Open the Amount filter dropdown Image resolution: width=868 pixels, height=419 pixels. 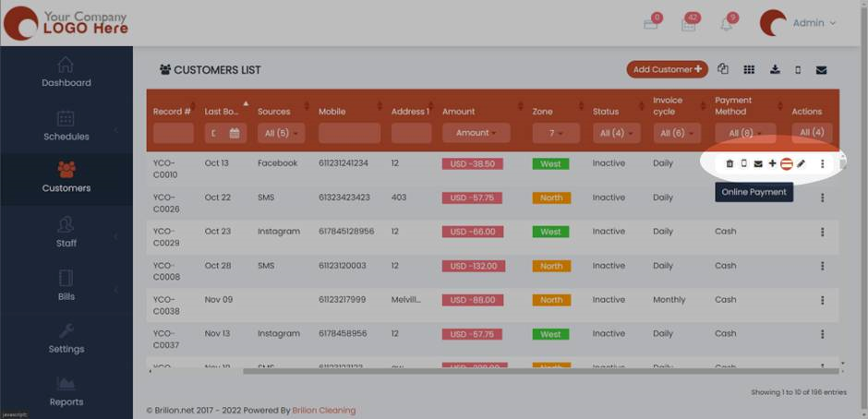(x=476, y=133)
